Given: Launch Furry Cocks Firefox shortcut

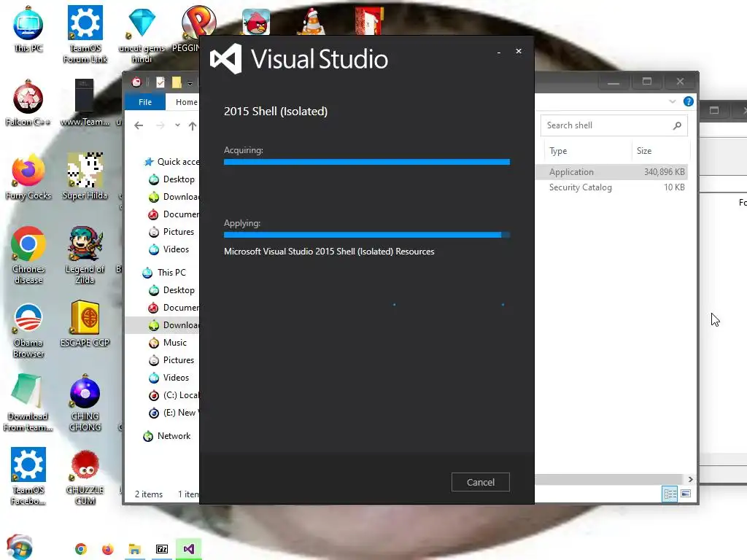Looking at the screenshot, I should click(28, 176).
